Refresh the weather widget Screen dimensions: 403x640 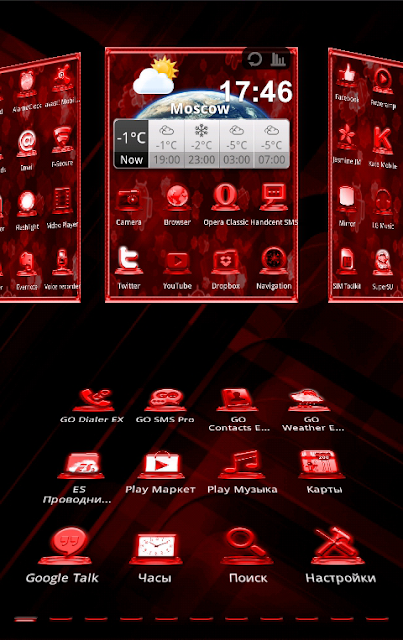click(x=254, y=60)
